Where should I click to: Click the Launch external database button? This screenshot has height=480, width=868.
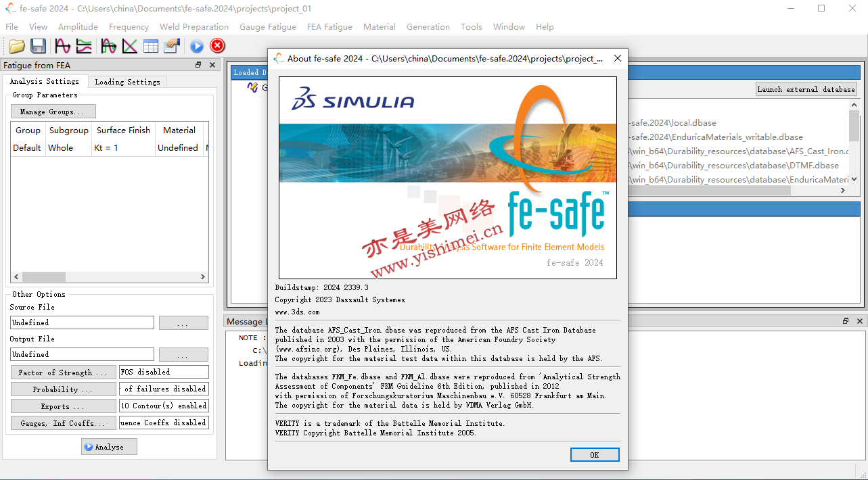(806, 89)
